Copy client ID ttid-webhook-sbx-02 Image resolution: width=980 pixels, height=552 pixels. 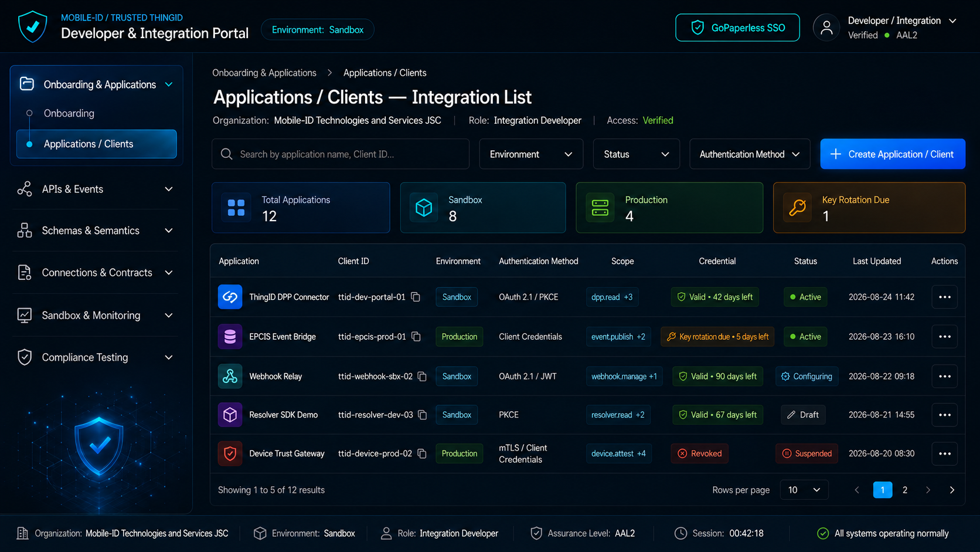coord(422,376)
